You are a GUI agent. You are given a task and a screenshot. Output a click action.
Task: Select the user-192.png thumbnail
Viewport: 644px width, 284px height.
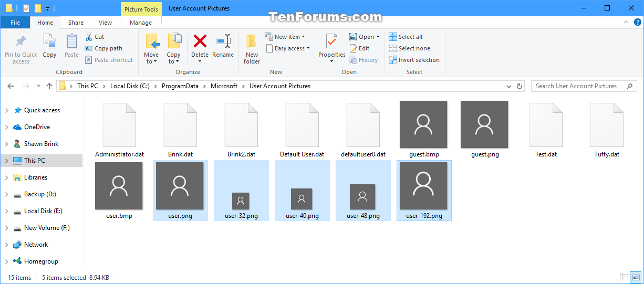click(x=423, y=186)
